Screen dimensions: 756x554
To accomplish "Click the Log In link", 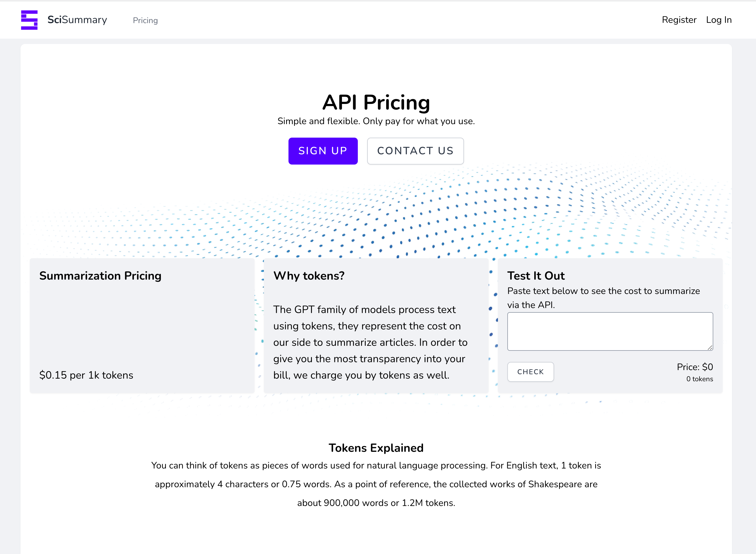I will (719, 20).
